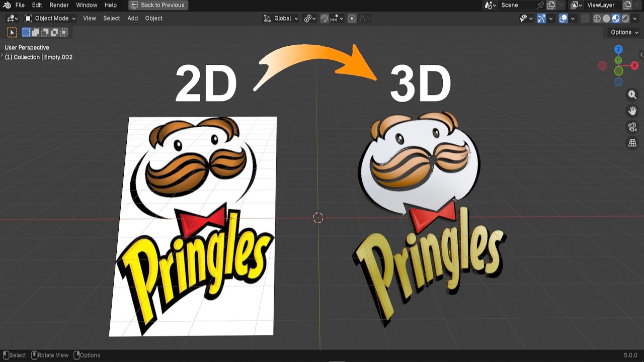The image size is (644, 362).
Task: Open the tool Options dropdown
Action: 624,32
